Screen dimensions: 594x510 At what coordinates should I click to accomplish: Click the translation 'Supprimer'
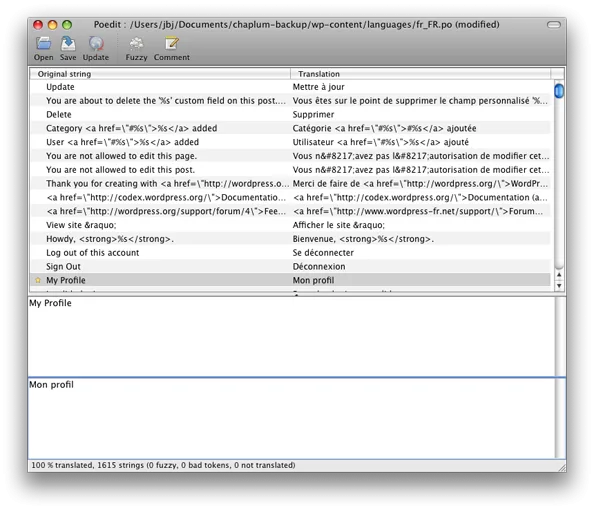click(x=313, y=114)
